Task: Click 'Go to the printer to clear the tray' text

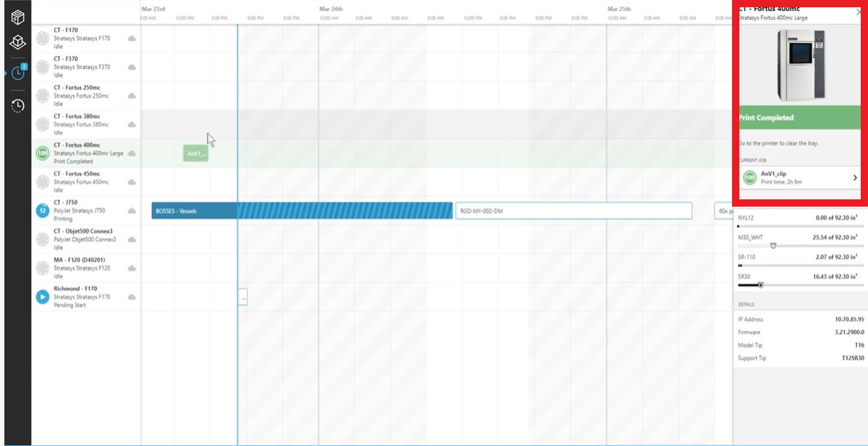Action: tap(779, 143)
